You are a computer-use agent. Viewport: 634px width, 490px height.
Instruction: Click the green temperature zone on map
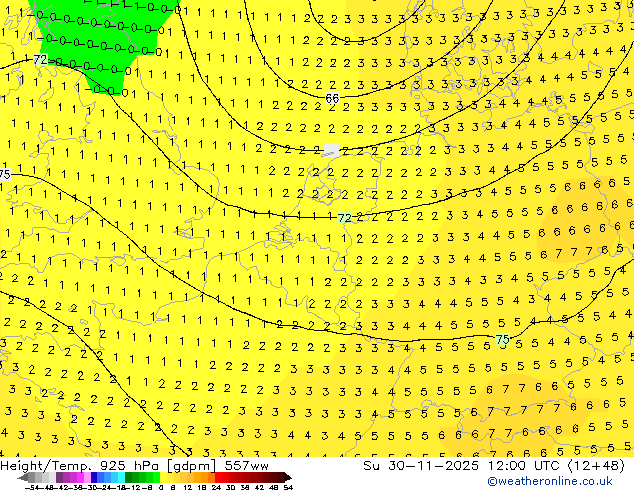point(101,36)
